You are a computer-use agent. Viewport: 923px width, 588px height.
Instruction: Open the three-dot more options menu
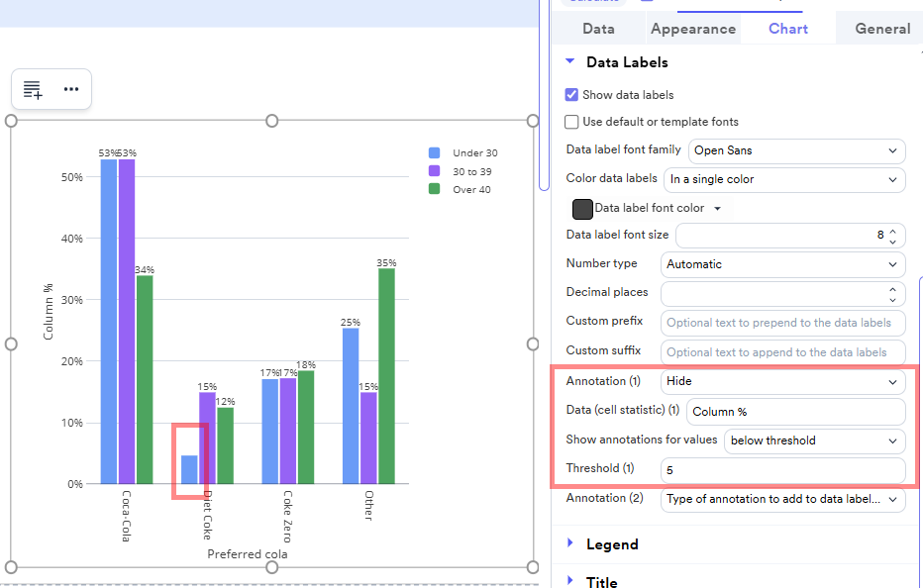(71, 89)
